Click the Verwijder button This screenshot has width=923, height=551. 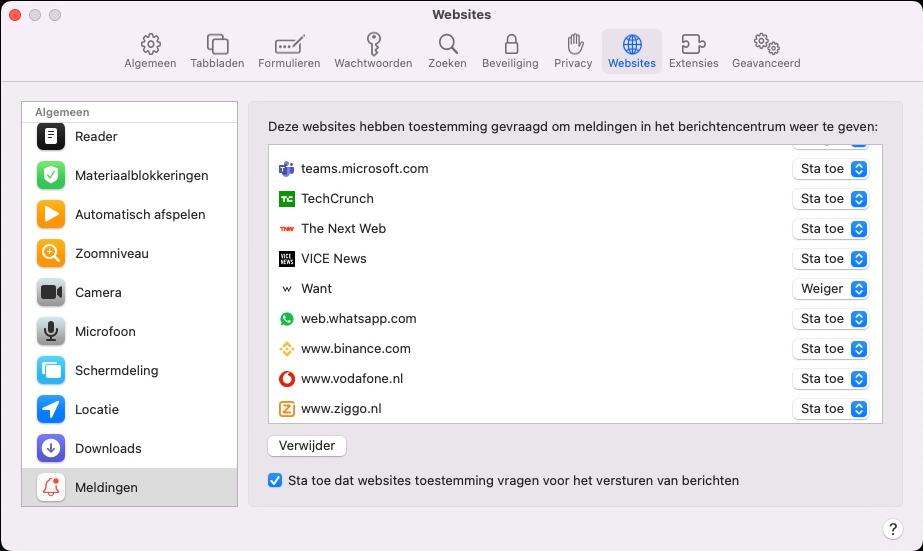(307, 446)
